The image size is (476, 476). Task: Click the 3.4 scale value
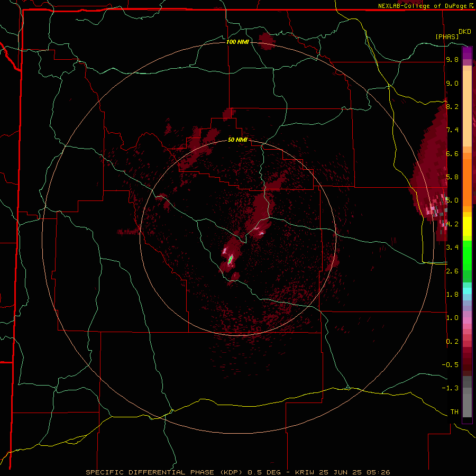pos(452,248)
